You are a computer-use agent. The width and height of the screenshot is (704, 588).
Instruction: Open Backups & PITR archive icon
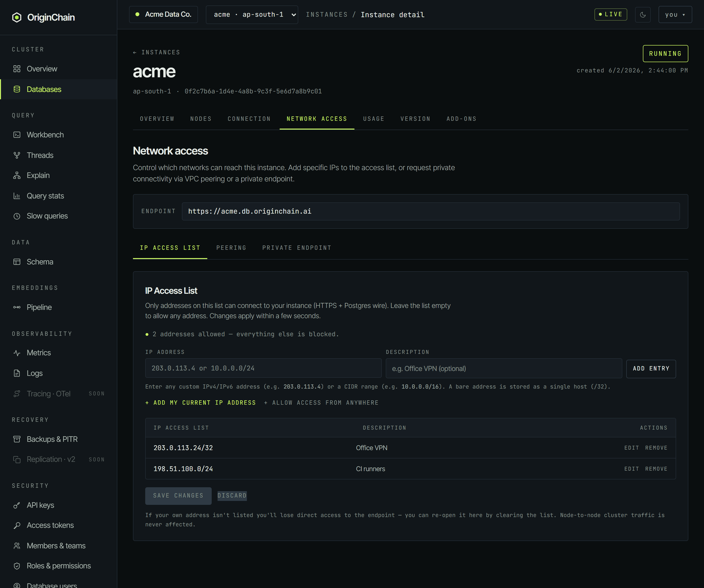tap(17, 439)
